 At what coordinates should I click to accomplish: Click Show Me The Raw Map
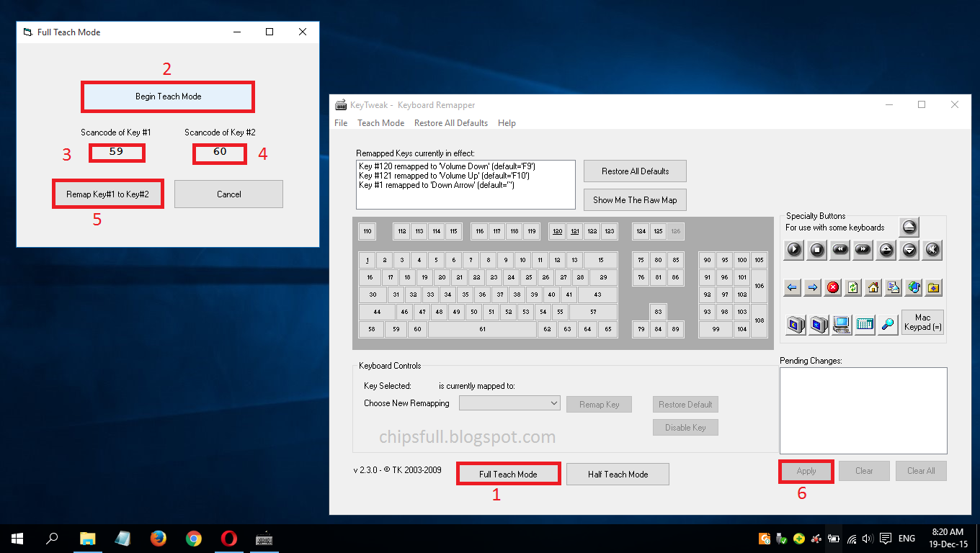pos(635,200)
